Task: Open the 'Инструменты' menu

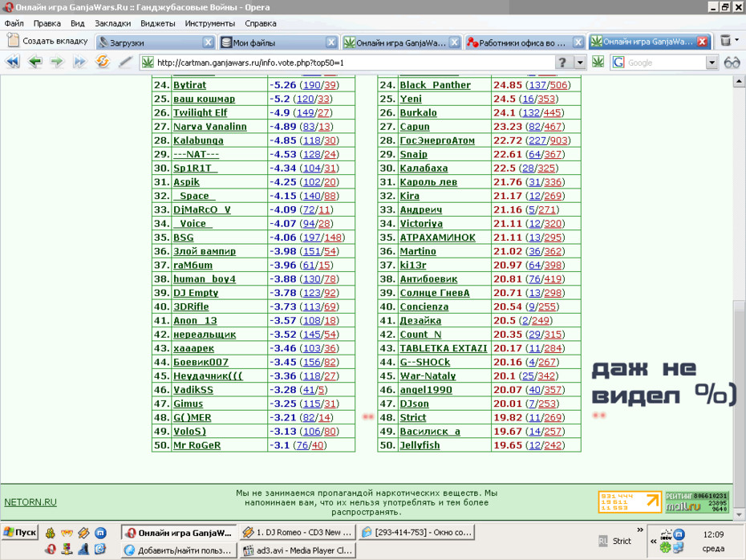Action: [x=210, y=23]
